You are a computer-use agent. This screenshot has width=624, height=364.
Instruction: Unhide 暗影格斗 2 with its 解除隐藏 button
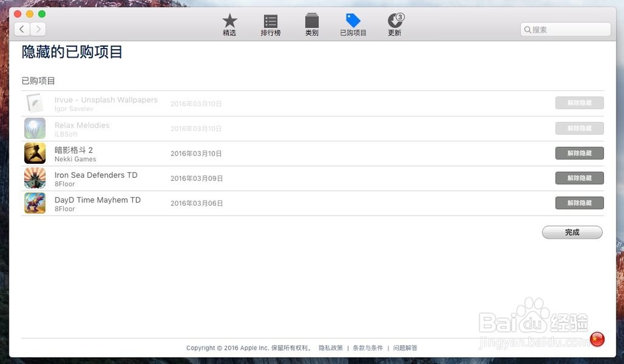580,153
